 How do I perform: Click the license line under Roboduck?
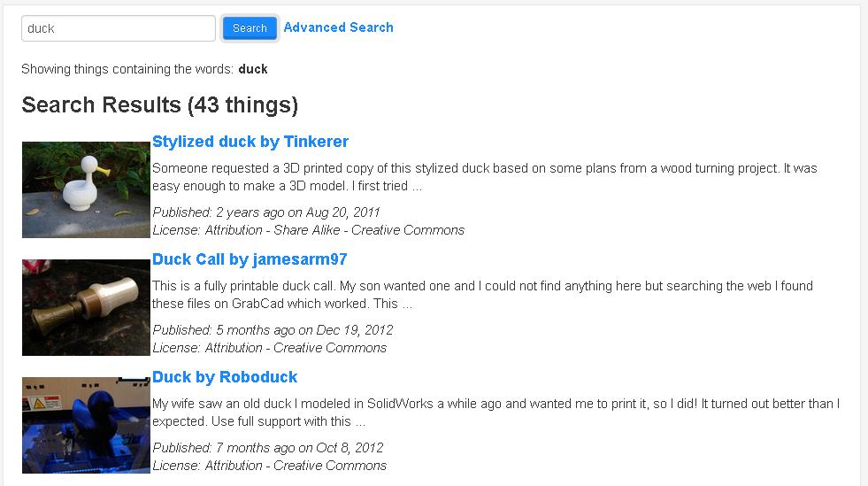(269, 466)
